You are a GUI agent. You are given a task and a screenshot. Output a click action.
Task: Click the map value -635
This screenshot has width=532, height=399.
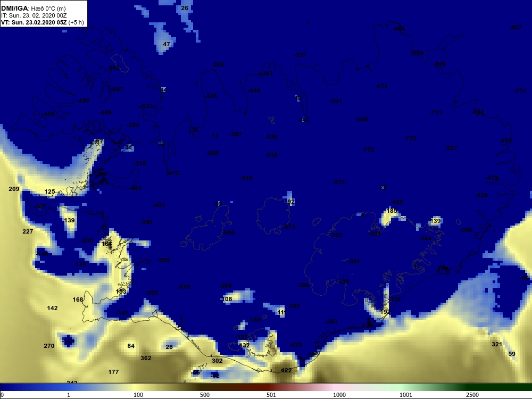pyautogui.click(x=295, y=345)
